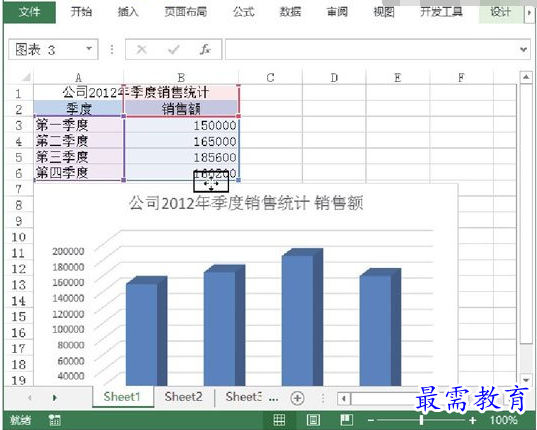Click the confirm checkmark formula button
This screenshot has width=537, height=430.
174,50
